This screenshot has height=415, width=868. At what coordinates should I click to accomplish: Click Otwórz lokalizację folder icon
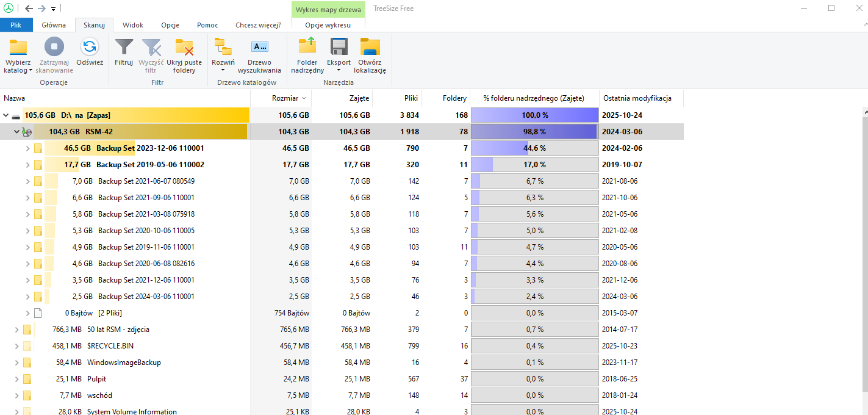[370, 47]
